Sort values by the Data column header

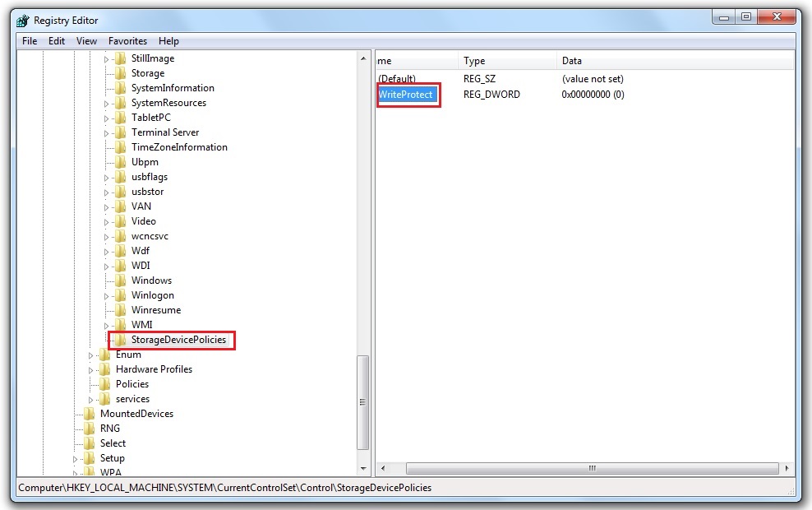(676, 61)
